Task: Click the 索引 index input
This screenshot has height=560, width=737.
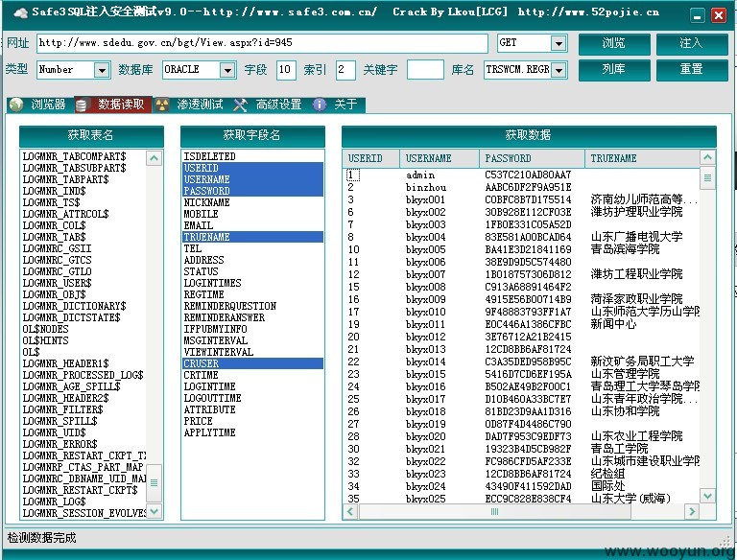Action: click(345, 70)
